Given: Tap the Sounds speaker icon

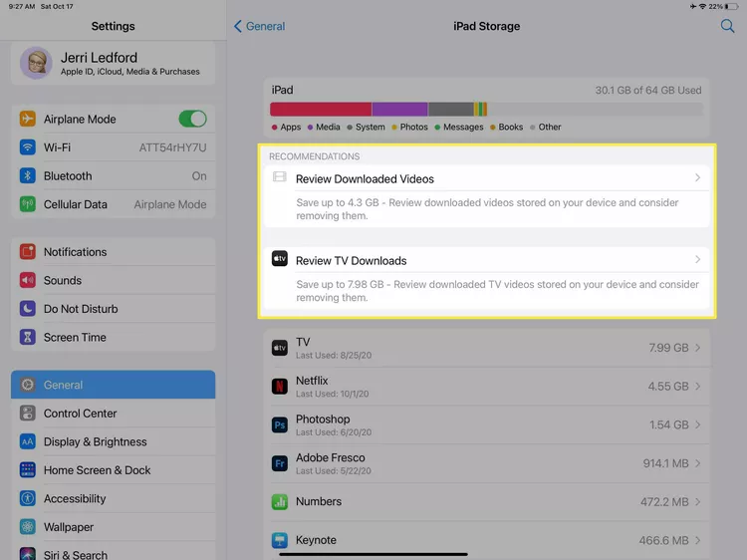Looking at the screenshot, I should coord(28,280).
